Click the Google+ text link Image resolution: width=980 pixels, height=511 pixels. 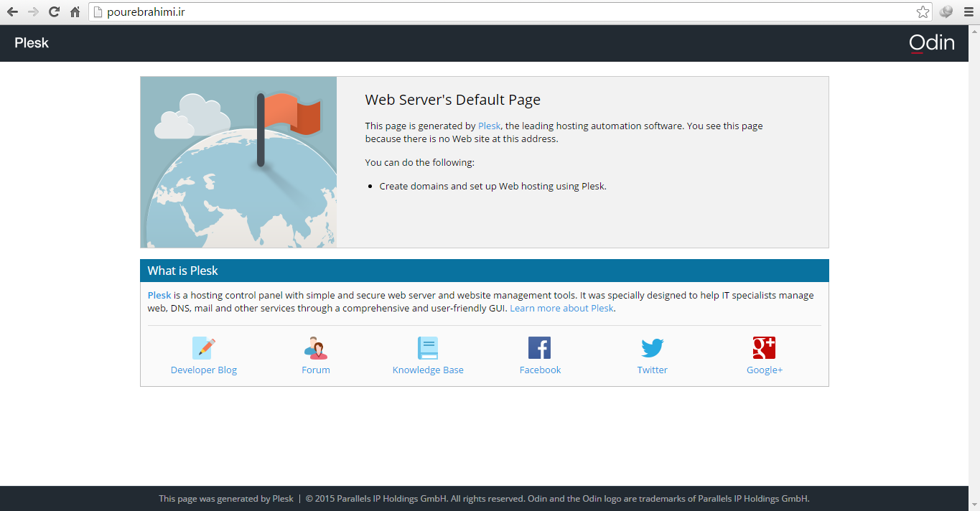[765, 370]
